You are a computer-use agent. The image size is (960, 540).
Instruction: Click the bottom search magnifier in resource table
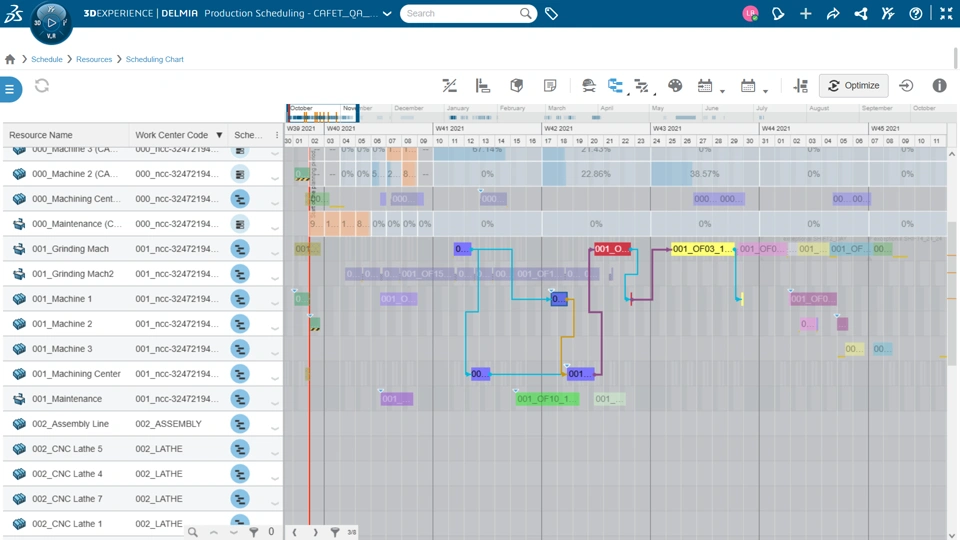click(193, 532)
